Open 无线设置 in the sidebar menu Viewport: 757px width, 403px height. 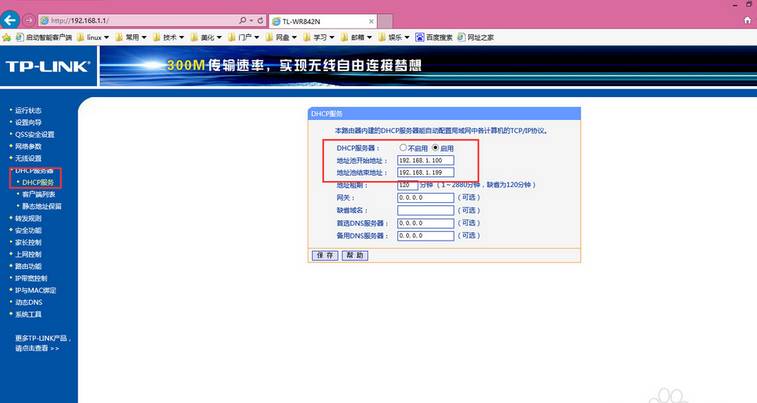tap(28, 158)
